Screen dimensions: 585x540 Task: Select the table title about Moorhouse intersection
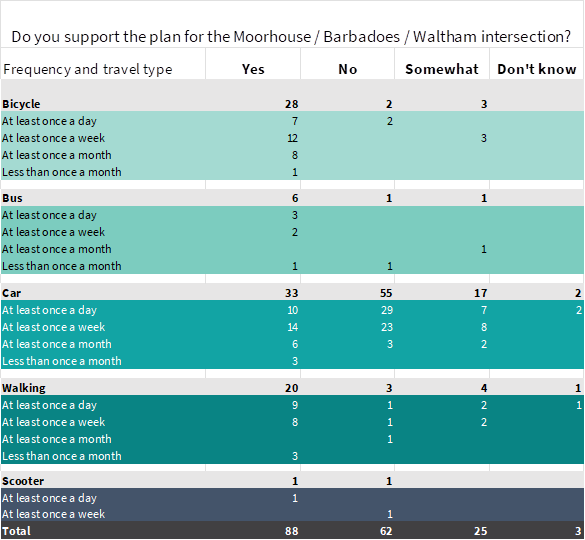click(291, 37)
